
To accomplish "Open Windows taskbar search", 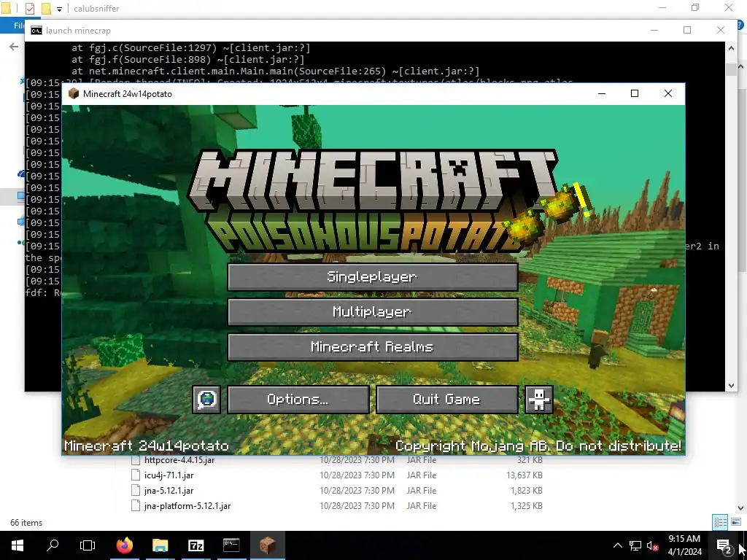I will (x=53, y=545).
